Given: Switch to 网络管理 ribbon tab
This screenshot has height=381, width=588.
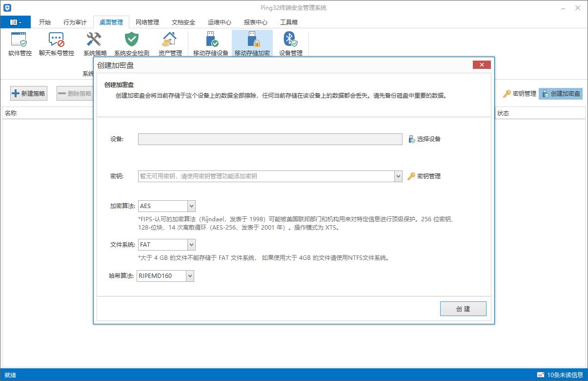Looking at the screenshot, I should (x=147, y=22).
